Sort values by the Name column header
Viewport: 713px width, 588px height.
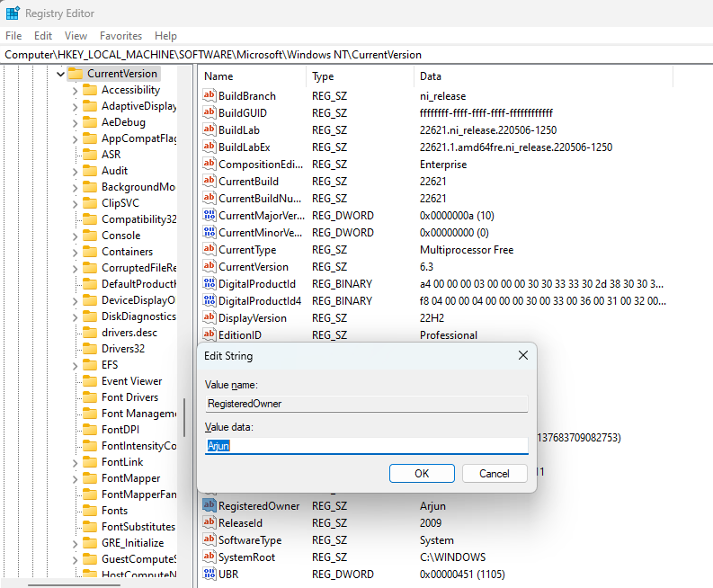click(252, 76)
